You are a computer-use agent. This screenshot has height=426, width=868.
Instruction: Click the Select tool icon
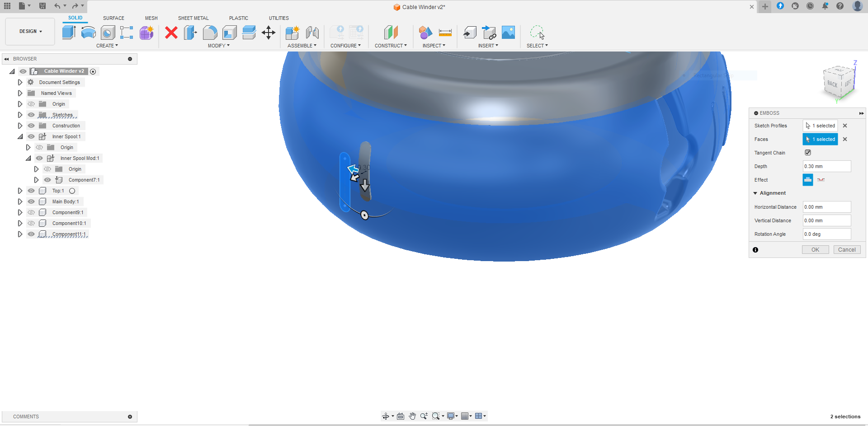(x=538, y=33)
